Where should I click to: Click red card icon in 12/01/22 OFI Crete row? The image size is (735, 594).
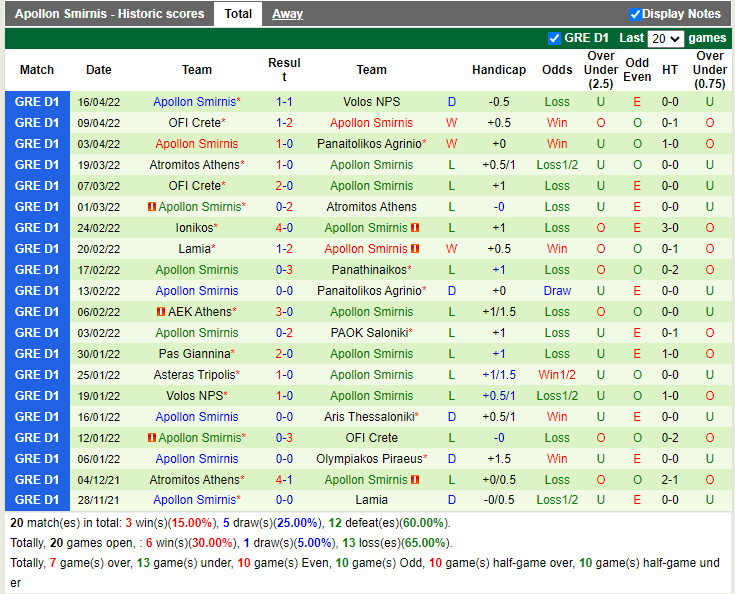tap(152, 438)
